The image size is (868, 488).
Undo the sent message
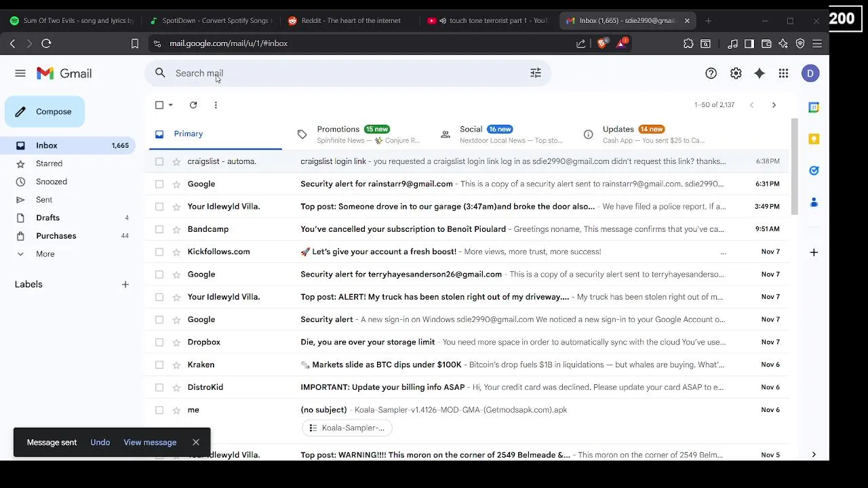[100, 443]
